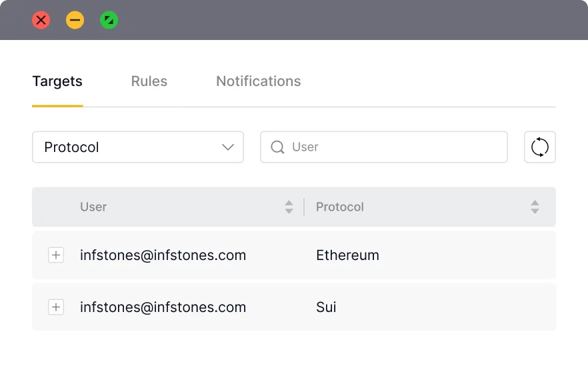The width and height of the screenshot is (588, 370).
Task: Focus the User search field
Action: (x=384, y=147)
